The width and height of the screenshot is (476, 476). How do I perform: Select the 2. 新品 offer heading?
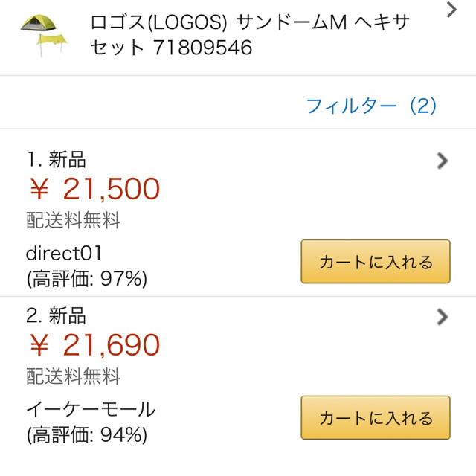57,315
